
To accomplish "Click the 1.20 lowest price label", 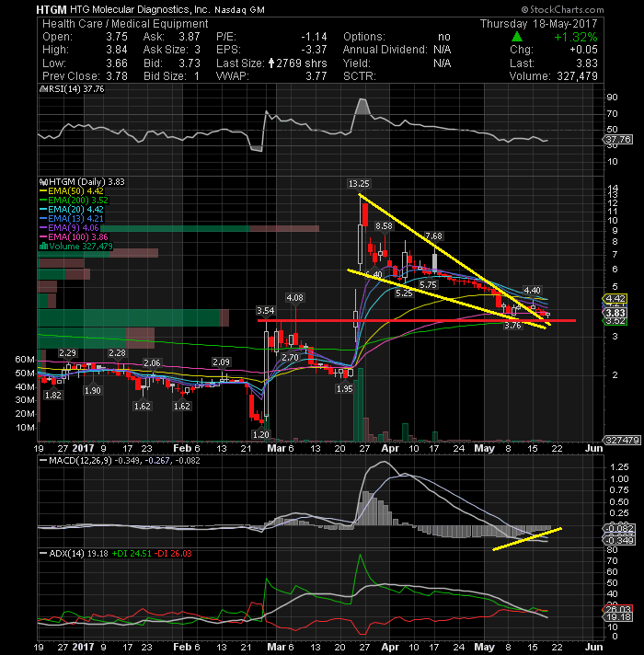I will coord(261,434).
